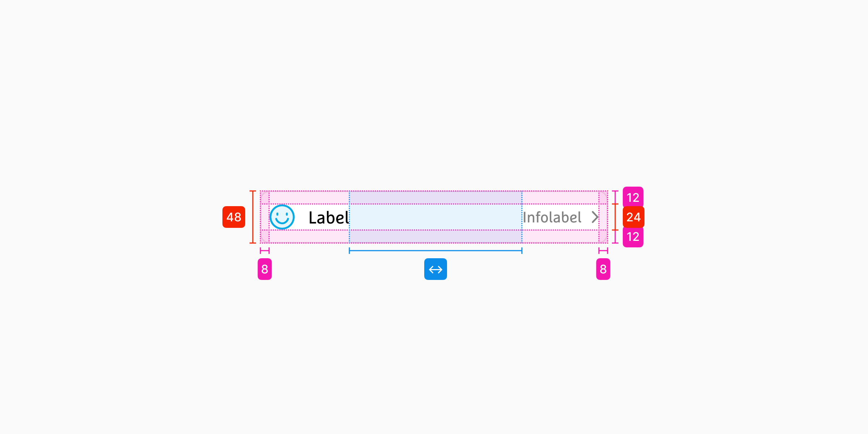This screenshot has width=868, height=434.
Task: Select the red "48" height badge
Action: click(x=234, y=217)
